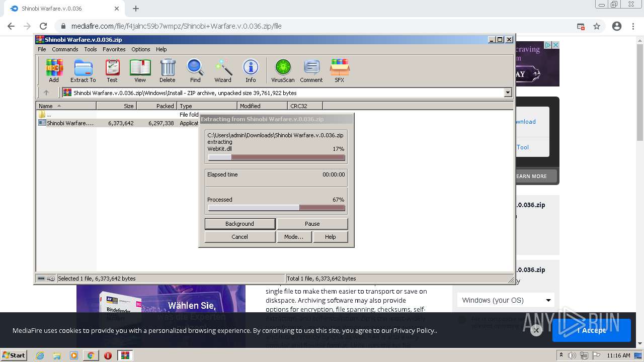Screen dimensions: 644x362
Task: Show hidden system tray icons
Action: [561, 355]
